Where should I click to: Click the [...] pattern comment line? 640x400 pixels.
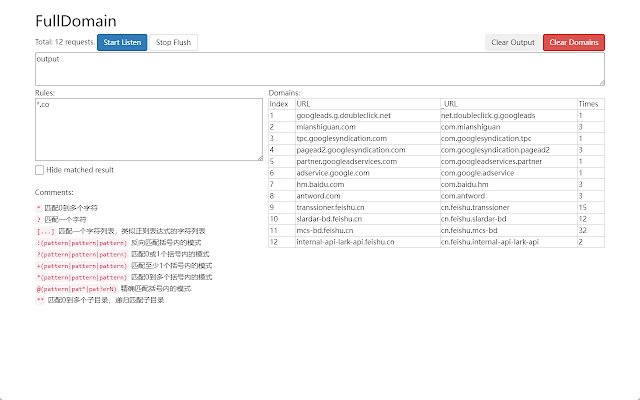coord(121,231)
